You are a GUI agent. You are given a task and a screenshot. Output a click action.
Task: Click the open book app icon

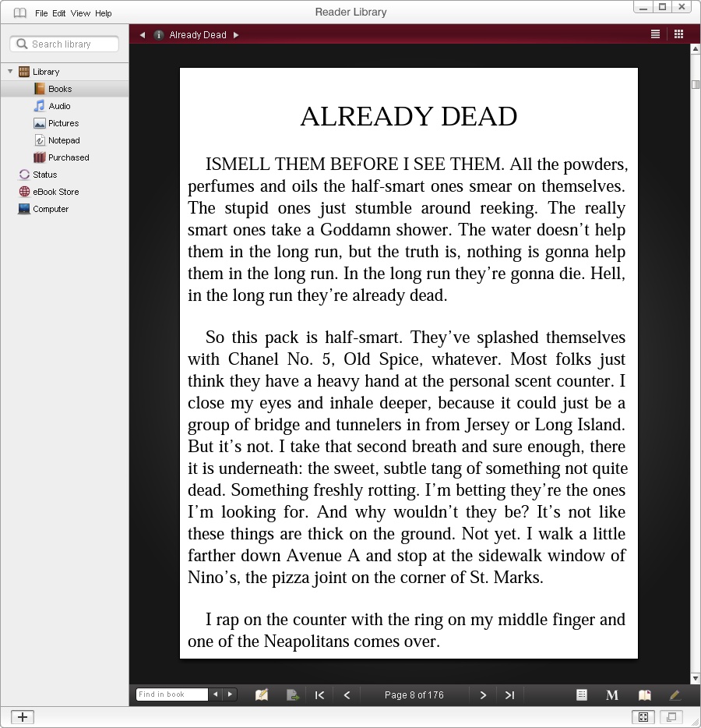(x=19, y=13)
